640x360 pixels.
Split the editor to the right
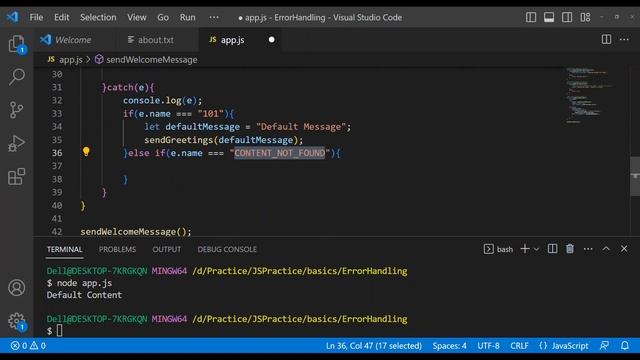point(606,39)
